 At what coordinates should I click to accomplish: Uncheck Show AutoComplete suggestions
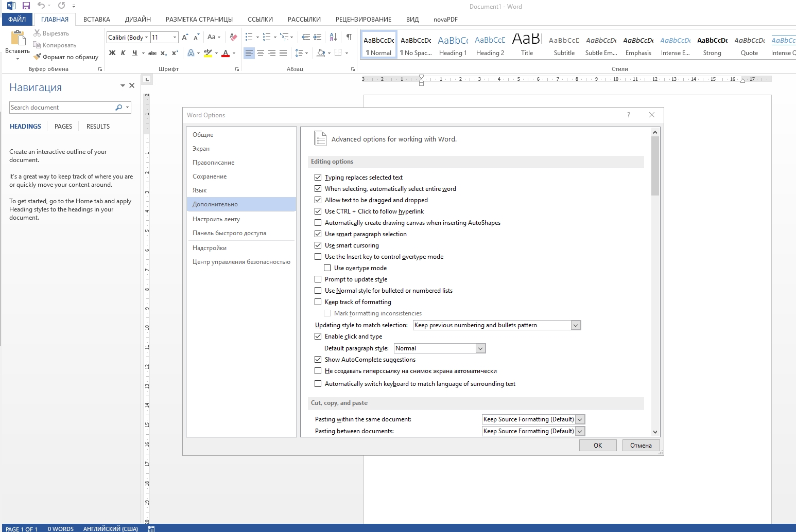318,360
